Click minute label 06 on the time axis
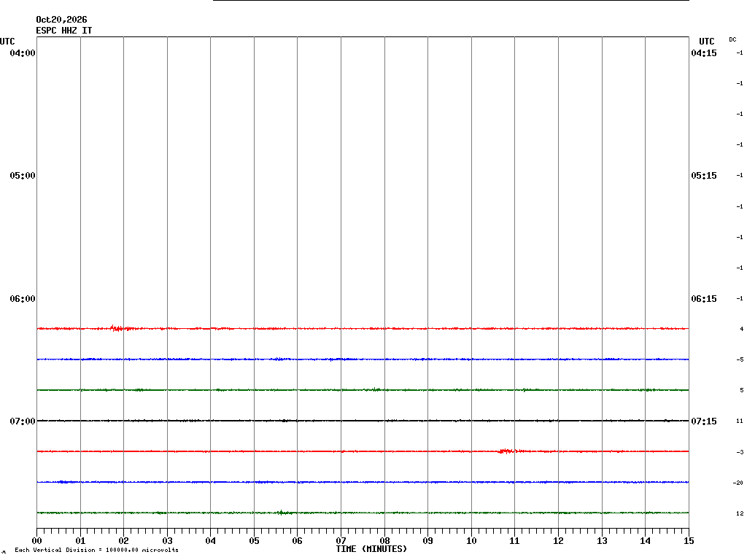 pyautogui.click(x=298, y=541)
